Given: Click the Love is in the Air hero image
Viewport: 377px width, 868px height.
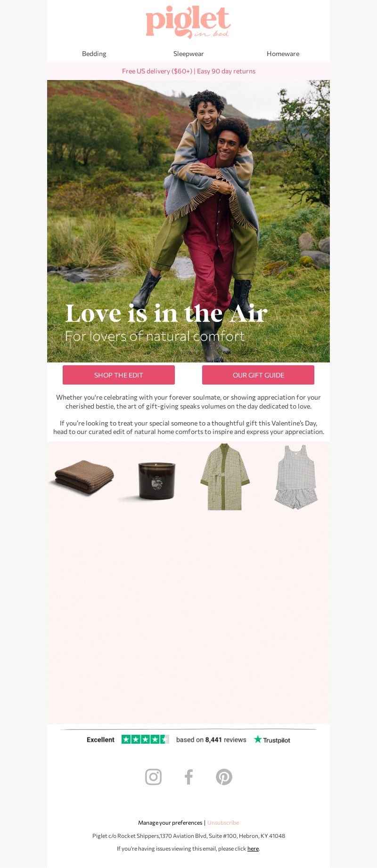Looking at the screenshot, I should (x=188, y=221).
